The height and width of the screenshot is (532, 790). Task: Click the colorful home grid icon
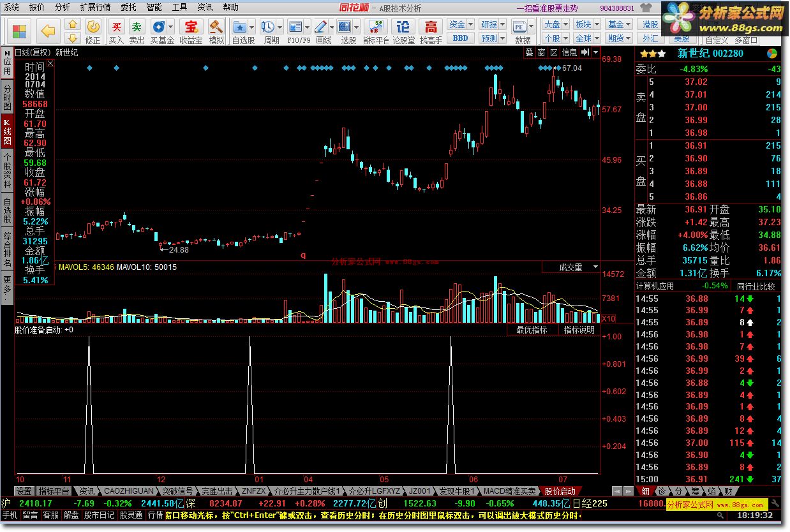[20, 31]
